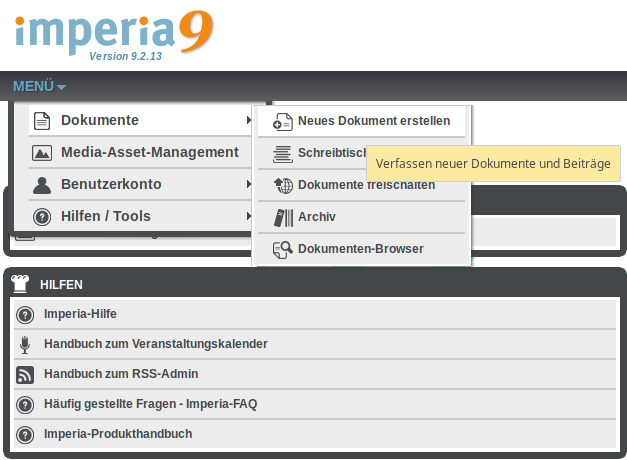The image size is (627, 460).
Task: Open the MENÜ dropdown
Action: click(x=39, y=86)
